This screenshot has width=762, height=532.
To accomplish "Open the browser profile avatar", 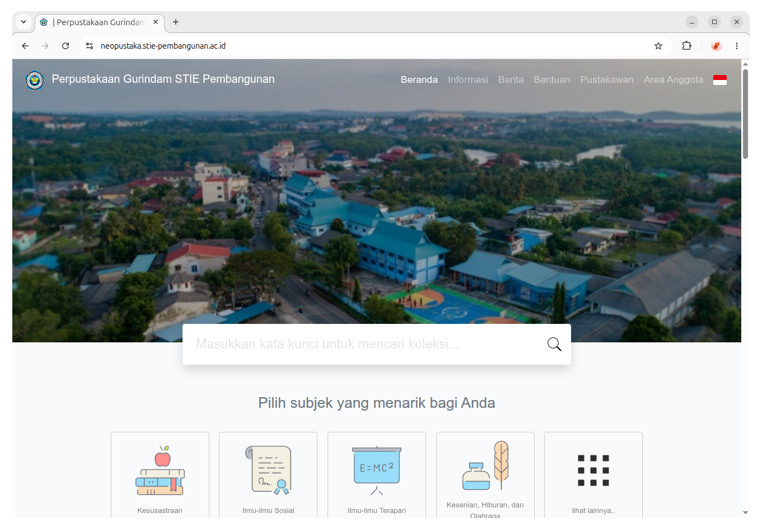I will pos(716,46).
